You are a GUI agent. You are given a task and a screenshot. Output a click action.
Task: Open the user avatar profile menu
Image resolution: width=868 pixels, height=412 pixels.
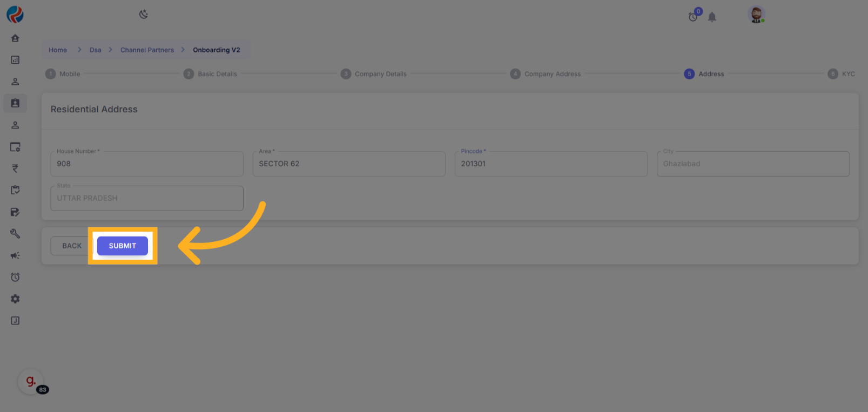click(756, 15)
